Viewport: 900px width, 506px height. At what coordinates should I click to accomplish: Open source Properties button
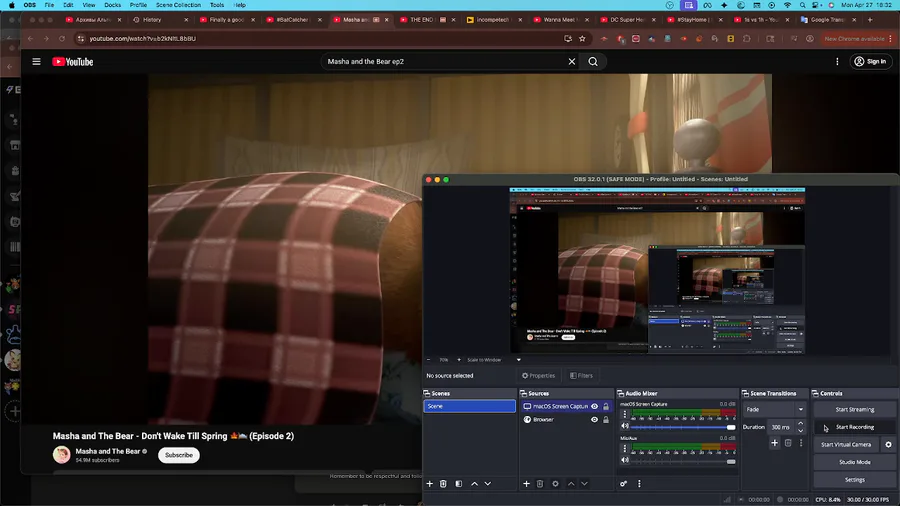(538, 376)
